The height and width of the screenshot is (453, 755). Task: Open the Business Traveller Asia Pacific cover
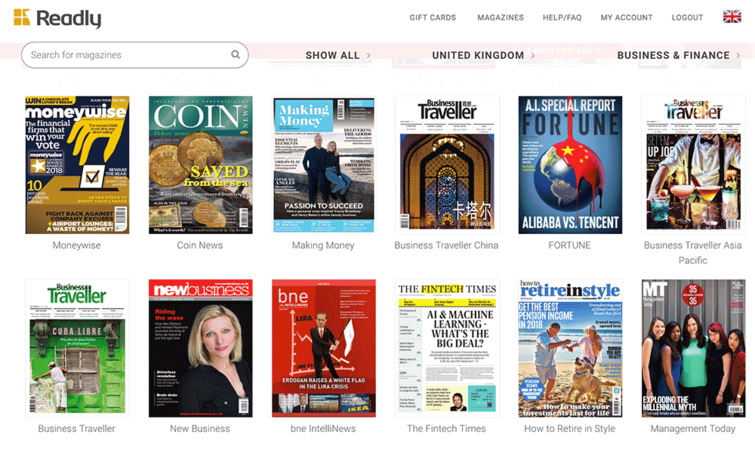[x=693, y=165]
